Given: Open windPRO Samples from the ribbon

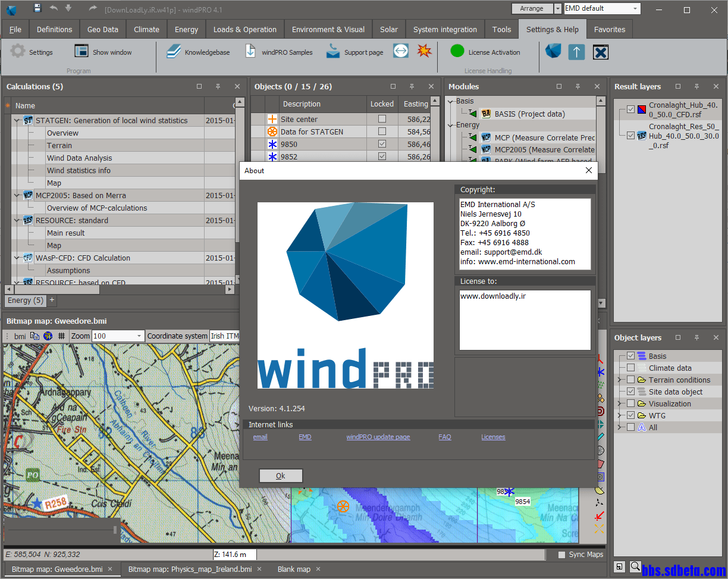Looking at the screenshot, I should tap(250, 51).
